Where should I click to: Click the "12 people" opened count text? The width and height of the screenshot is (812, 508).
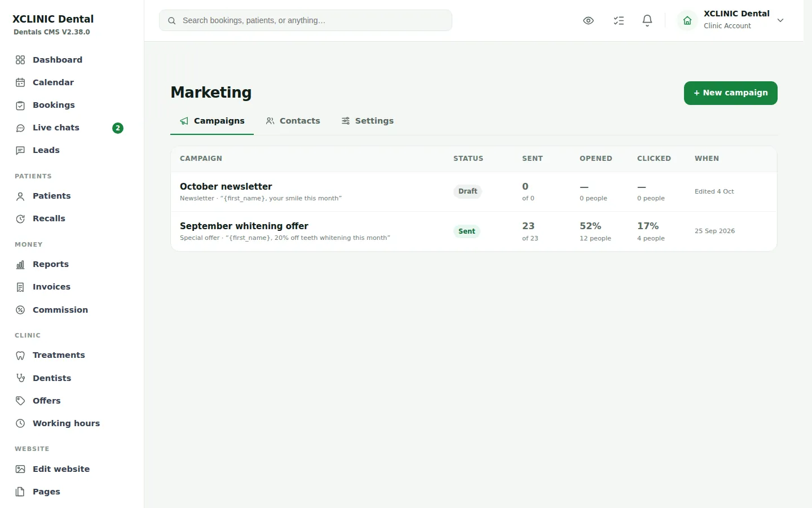coord(595,239)
